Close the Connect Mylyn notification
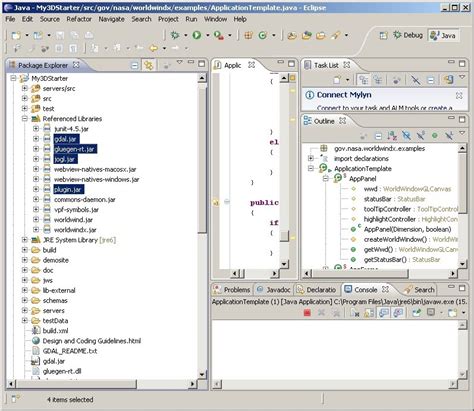Image resolution: width=474 pixels, height=411 pixels. click(x=459, y=95)
